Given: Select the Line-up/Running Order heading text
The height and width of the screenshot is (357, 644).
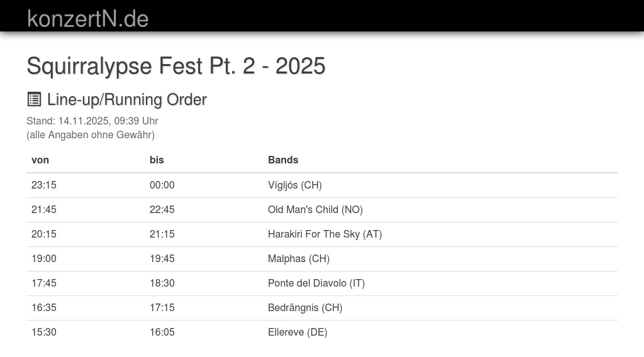Looking at the screenshot, I should (126, 100).
